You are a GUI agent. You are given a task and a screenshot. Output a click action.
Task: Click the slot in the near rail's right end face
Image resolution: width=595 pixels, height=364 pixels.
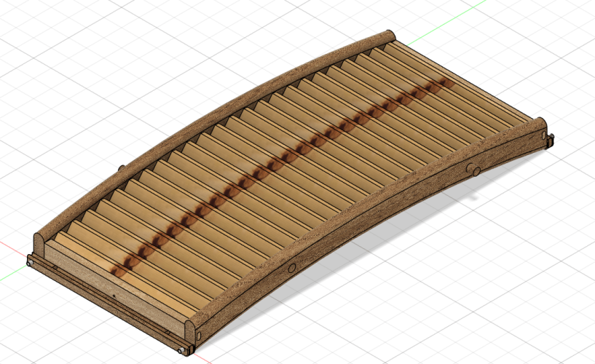coord(543,135)
